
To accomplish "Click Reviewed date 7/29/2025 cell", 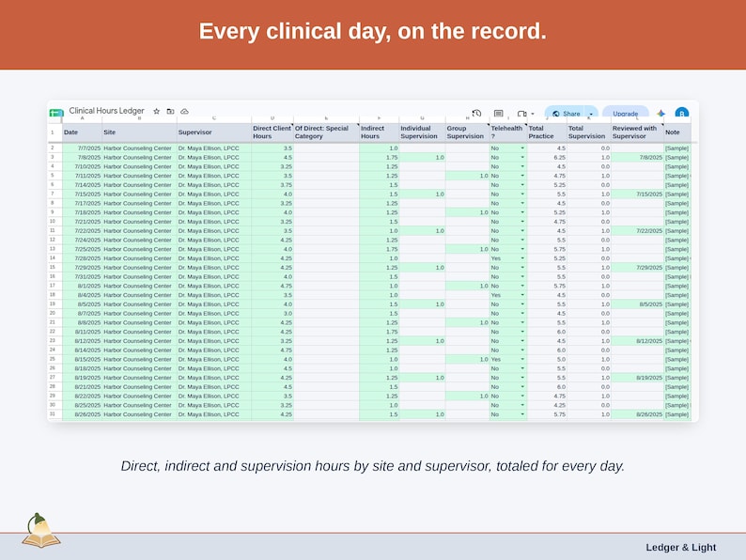I will [x=637, y=268].
